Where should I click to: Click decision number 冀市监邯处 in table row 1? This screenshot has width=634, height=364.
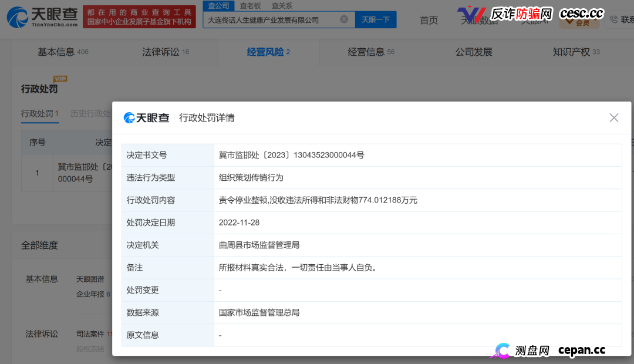[x=85, y=173]
